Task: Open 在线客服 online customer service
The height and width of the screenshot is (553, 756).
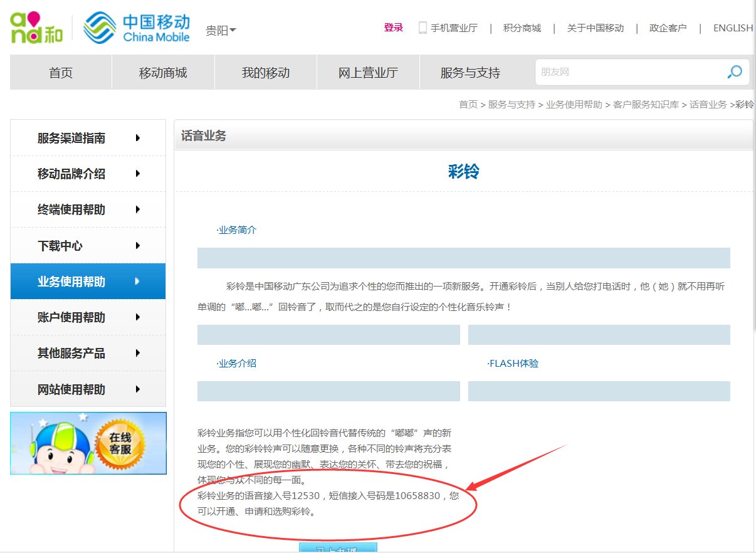Action: tap(88, 442)
